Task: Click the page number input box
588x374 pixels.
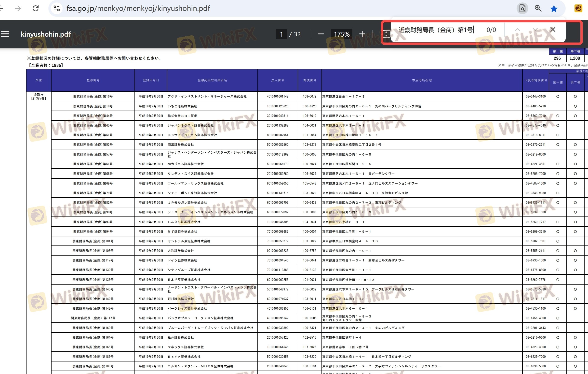Action: (281, 34)
